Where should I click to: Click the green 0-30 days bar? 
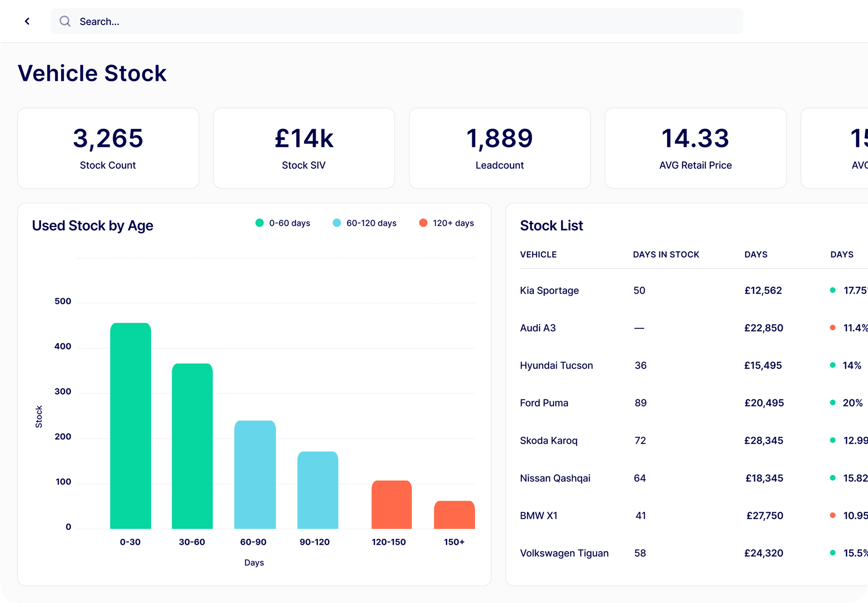[131, 426]
